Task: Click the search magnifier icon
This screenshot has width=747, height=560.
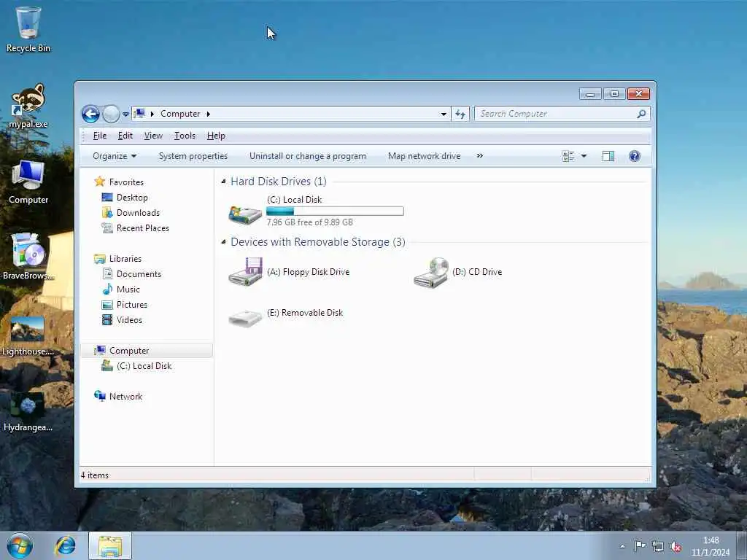Action: (x=641, y=114)
